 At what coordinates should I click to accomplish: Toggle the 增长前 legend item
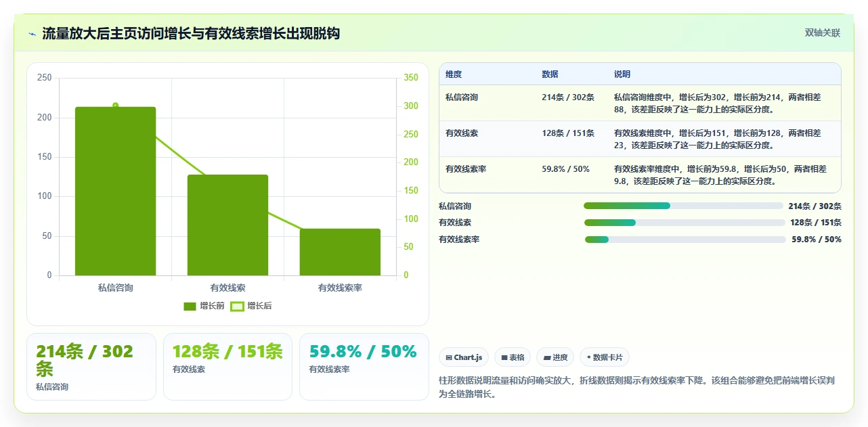204,306
